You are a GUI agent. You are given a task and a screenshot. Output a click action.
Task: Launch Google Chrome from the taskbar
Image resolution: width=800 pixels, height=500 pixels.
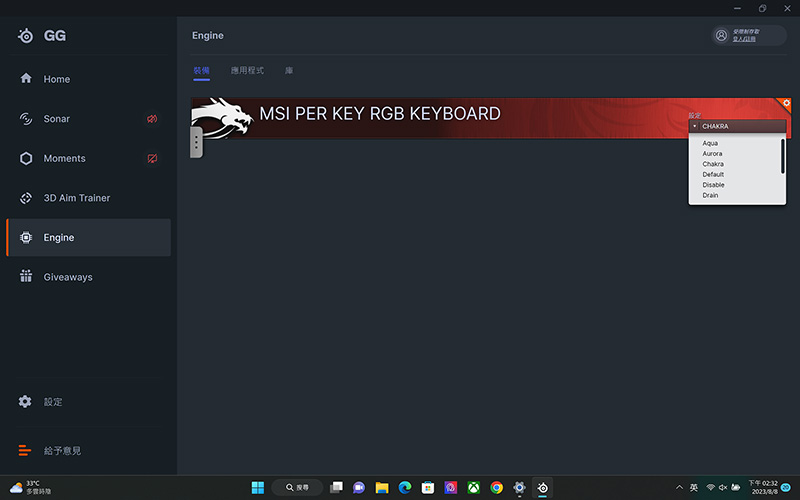(x=496, y=487)
